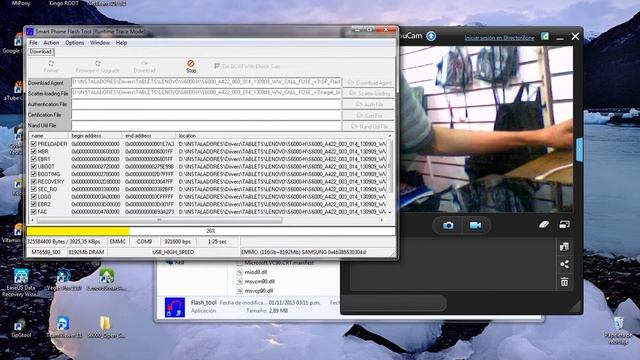Click the empty Authentication File field
The height and width of the screenshot is (360, 640).
pyautogui.click(x=207, y=104)
